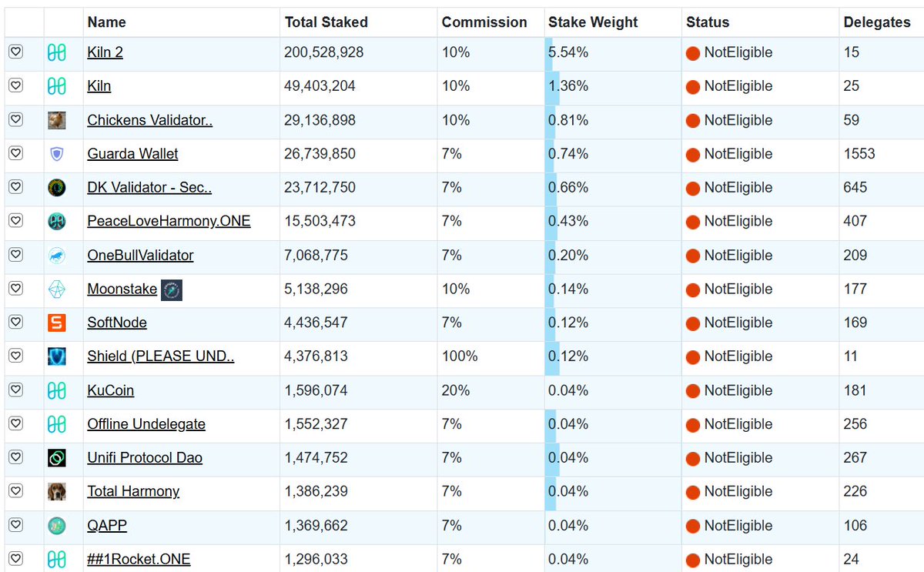Image resolution: width=924 pixels, height=572 pixels.
Task: Sort by the Status column header
Action: click(x=708, y=22)
